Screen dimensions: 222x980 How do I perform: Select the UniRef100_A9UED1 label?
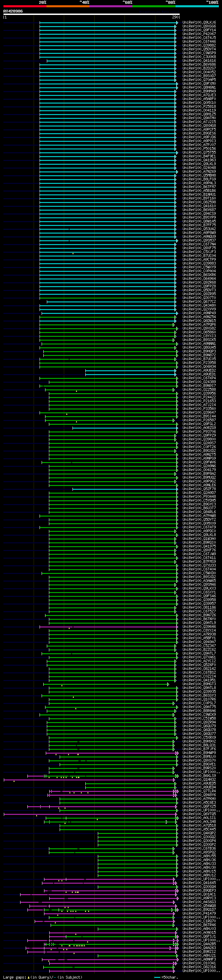coord(199,374)
